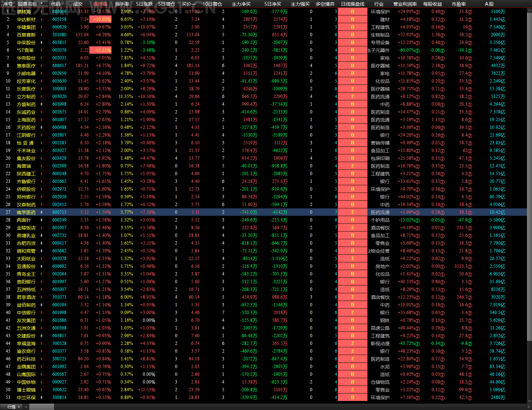The height and width of the screenshot is (410, 532).
Task: Click the left arrow of the bottom scrollbar
Action: [x=26, y=407]
